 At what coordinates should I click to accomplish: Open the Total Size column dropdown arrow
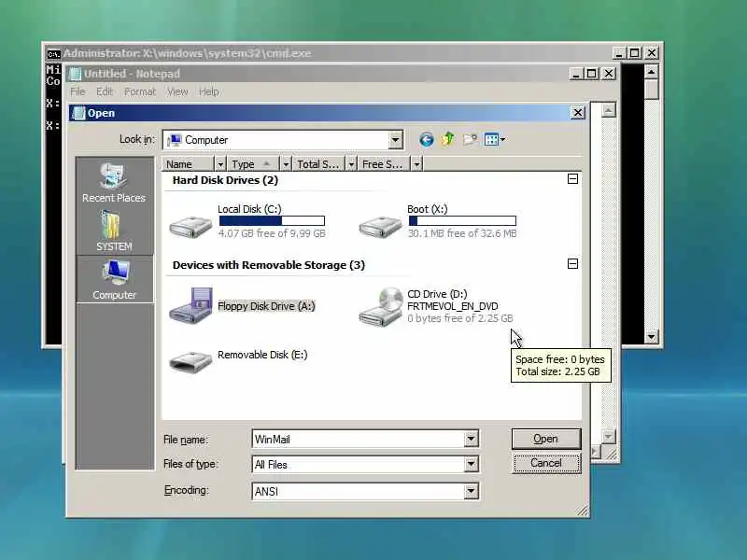click(351, 164)
